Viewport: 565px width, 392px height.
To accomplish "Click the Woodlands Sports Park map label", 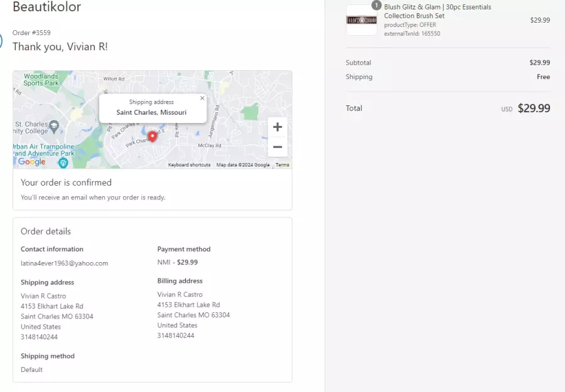I will point(41,80).
